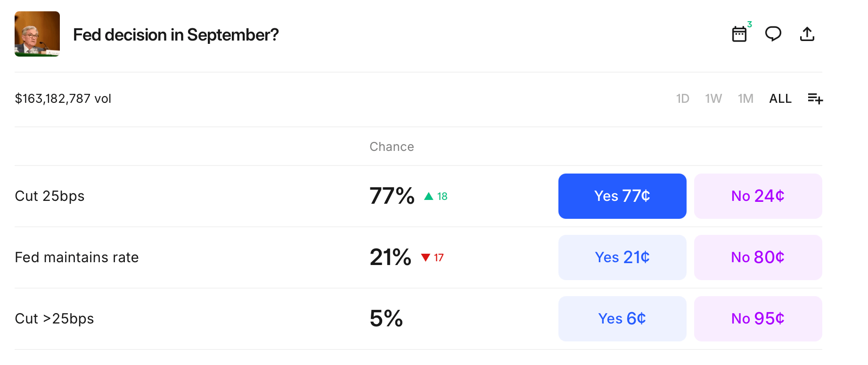Select the ALL time range
The image size is (868, 365).
(780, 99)
